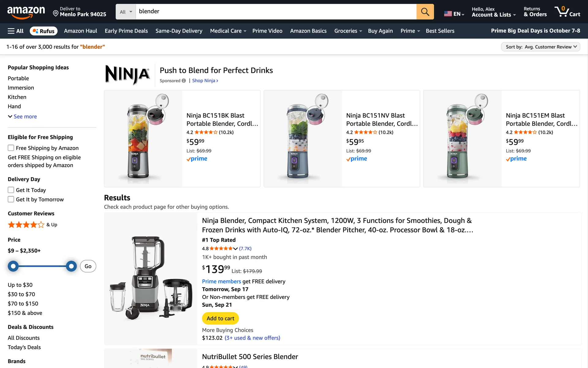Open the shopping cart icon
This screenshot has height=368, width=588.
coord(567,12)
